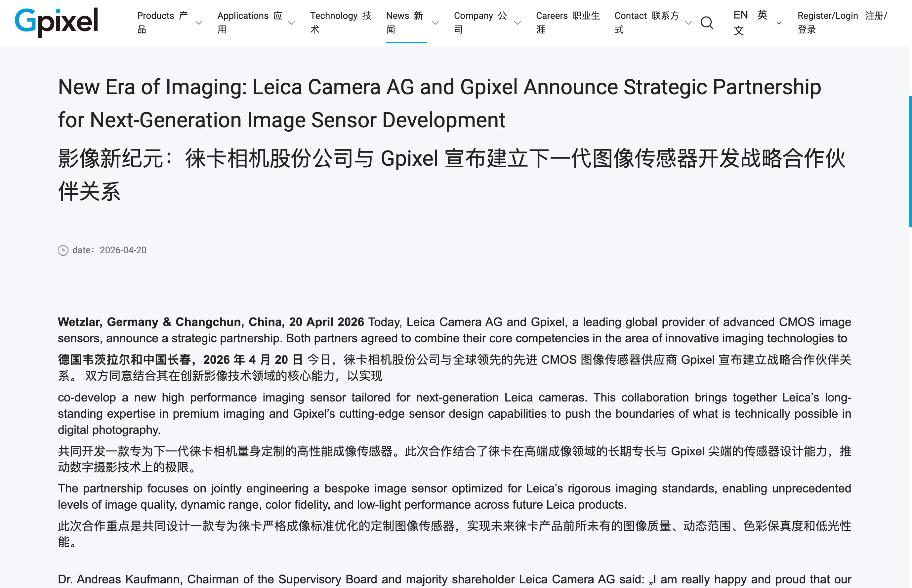
Task: Open the EN language selector arrow
Action: click(779, 23)
